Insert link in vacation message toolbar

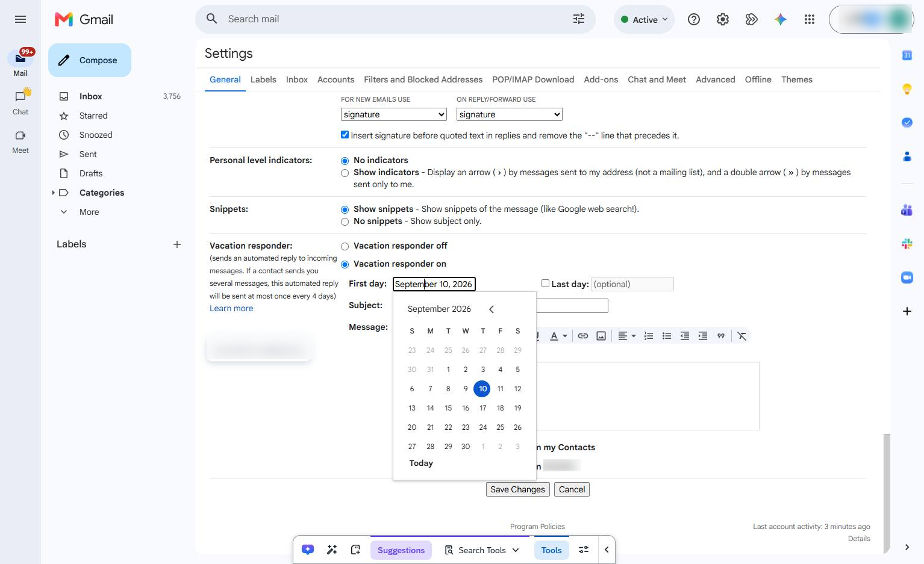click(583, 336)
